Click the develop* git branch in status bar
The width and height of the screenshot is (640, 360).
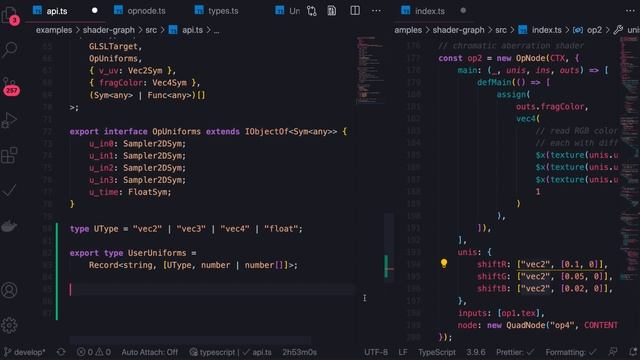coord(25,352)
